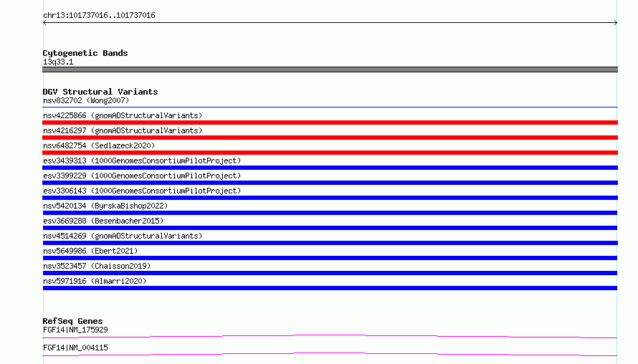Click the nsv5420134 (ByrskaBishop2022) label
This screenshot has height=364, width=638.
(x=105, y=206)
